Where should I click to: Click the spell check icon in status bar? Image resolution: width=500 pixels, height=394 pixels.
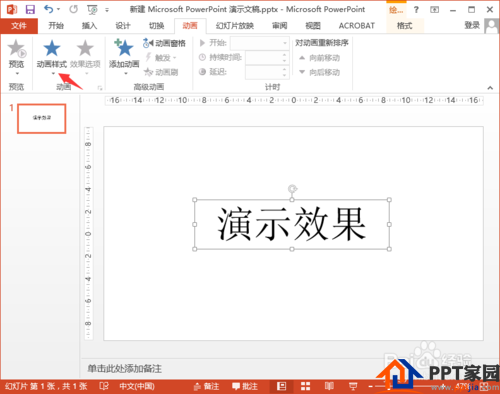[104, 386]
